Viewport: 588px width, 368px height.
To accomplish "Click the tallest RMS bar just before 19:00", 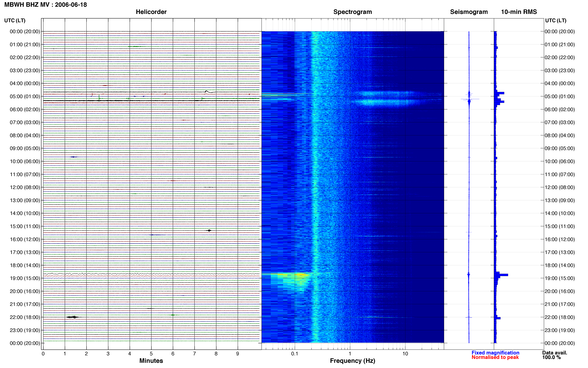I will tap(501, 275).
